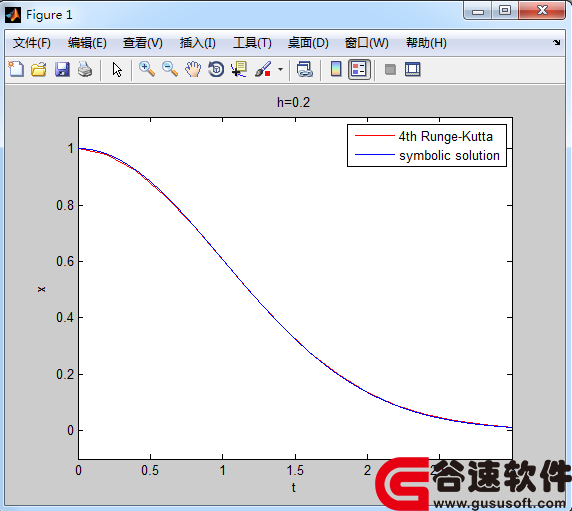This screenshot has height=511, width=572.
Task: Click the y-axis tick label 0.8
Action: (x=65, y=206)
